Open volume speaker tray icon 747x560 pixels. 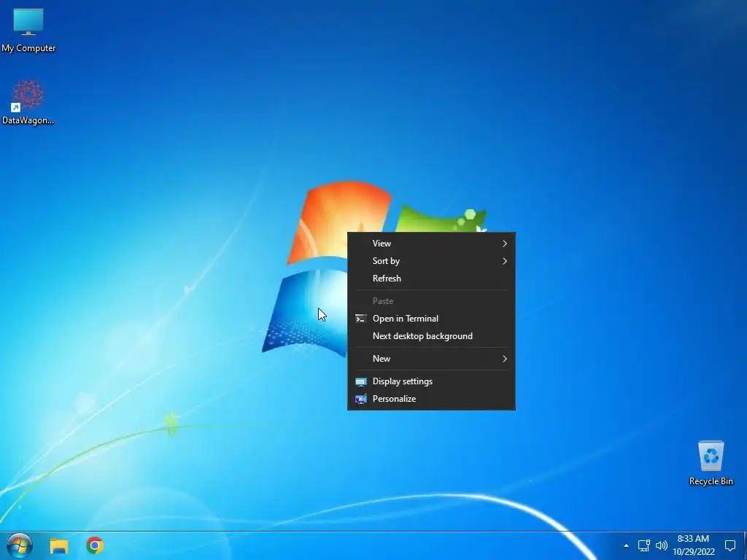click(x=661, y=545)
